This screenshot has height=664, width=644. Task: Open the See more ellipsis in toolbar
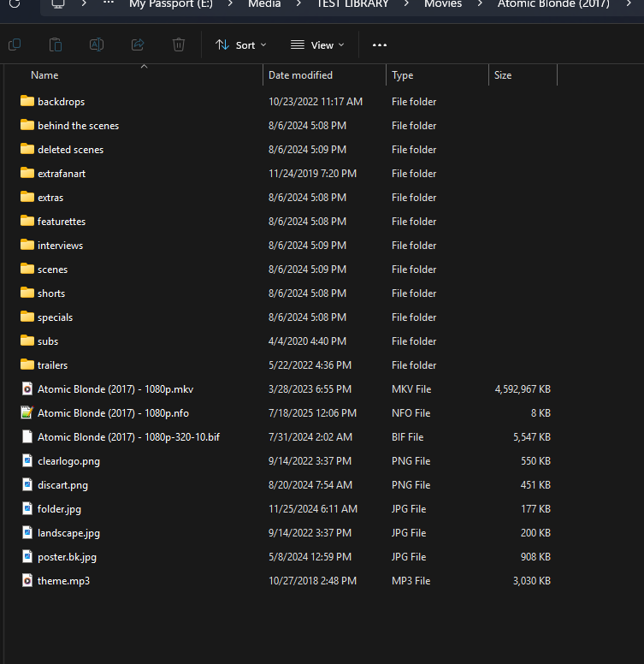(x=380, y=44)
